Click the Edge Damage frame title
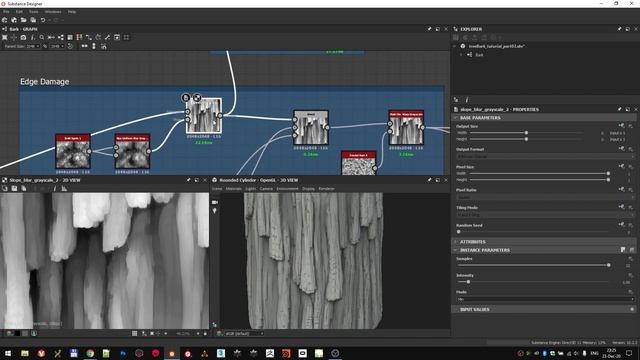The width and height of the screenshot is (640, 360). (44, 82)
